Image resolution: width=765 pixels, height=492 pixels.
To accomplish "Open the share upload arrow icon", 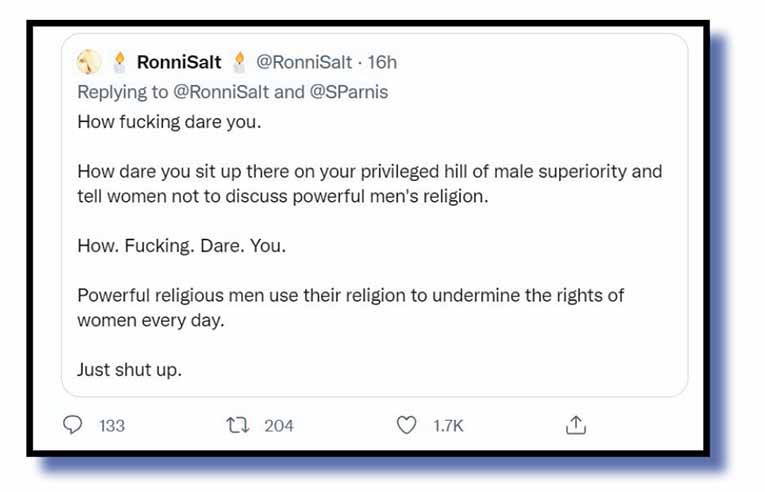I will pos(575,425).
